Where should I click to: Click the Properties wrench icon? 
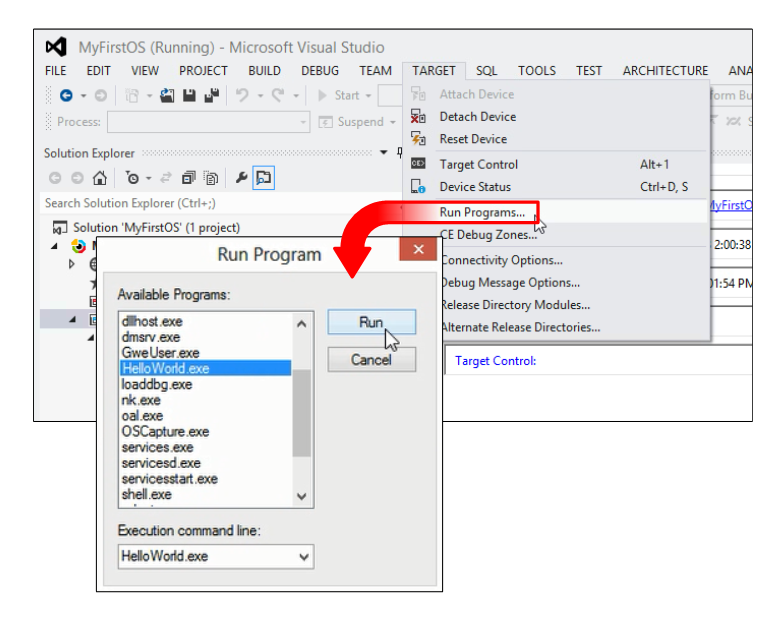click(241, 178)
